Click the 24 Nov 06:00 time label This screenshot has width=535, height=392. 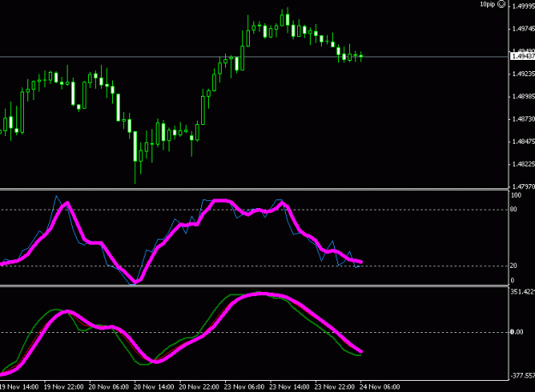click(379, 387)
